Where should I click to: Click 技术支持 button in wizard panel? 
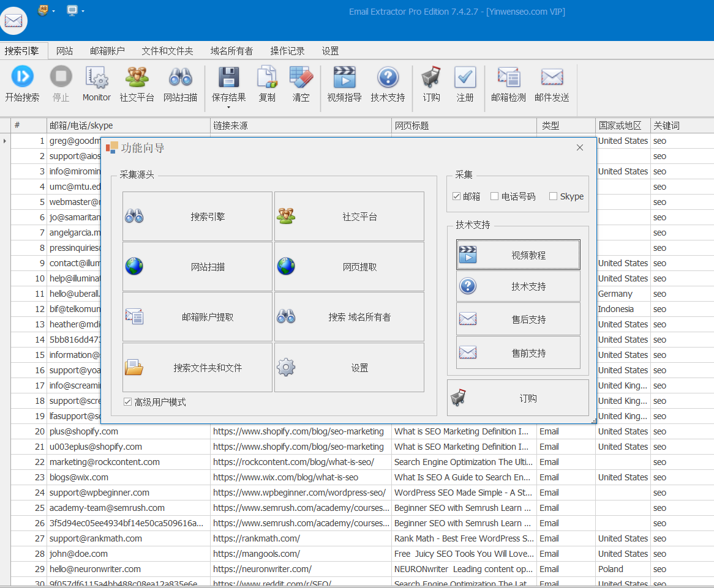[x=518, y=286]
